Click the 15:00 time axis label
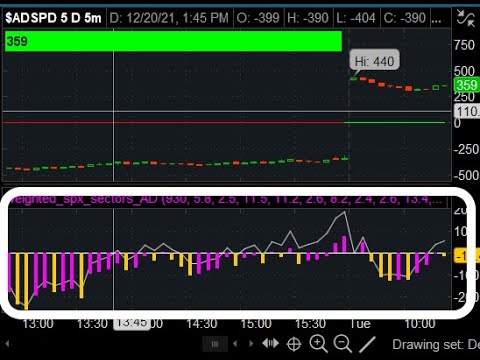 tap(256, 323)
